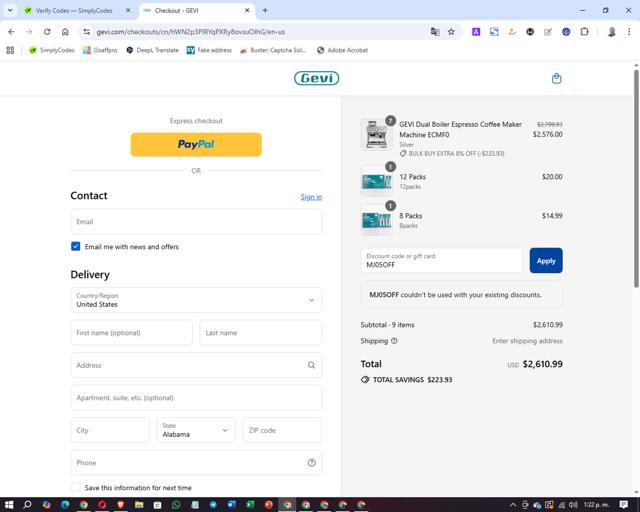Open the Country/Region dropdown

(196, 300)
